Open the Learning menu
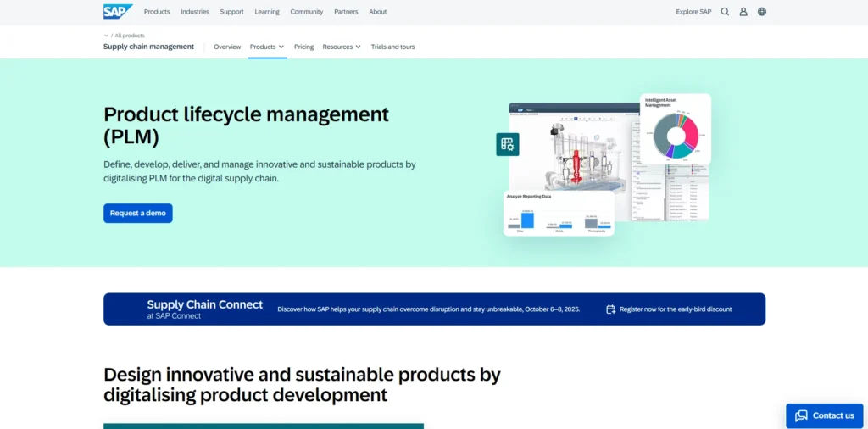 point(267,12)
